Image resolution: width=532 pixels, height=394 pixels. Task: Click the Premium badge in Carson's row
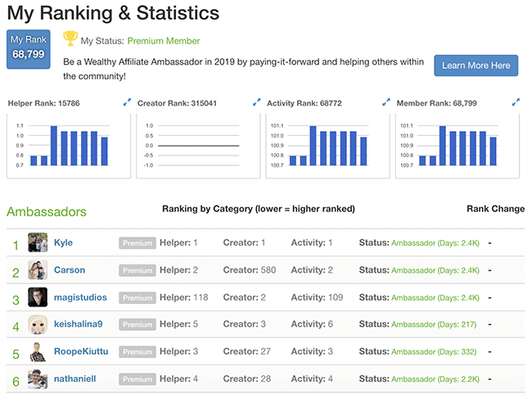click(138, 270)
